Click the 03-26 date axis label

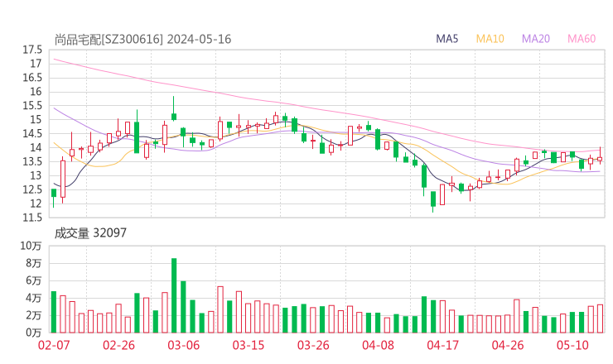[313, 345]
